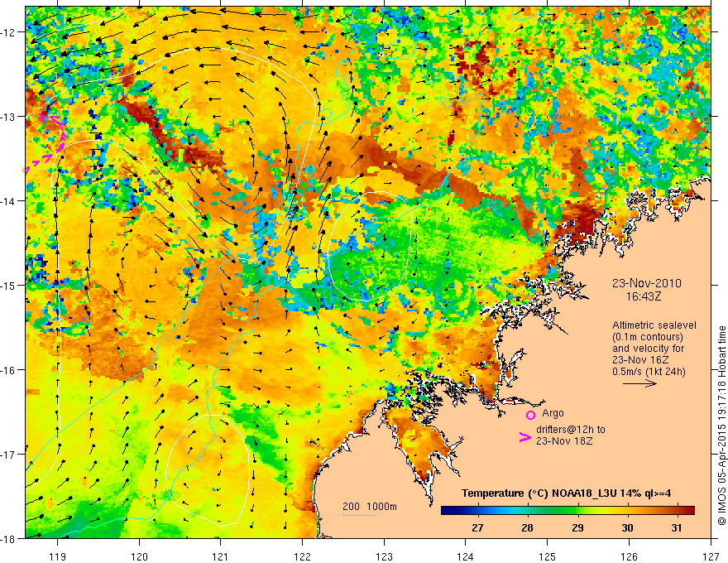Click the latitude axis label -15
The image size is (728, 563).
coord(9,285)
